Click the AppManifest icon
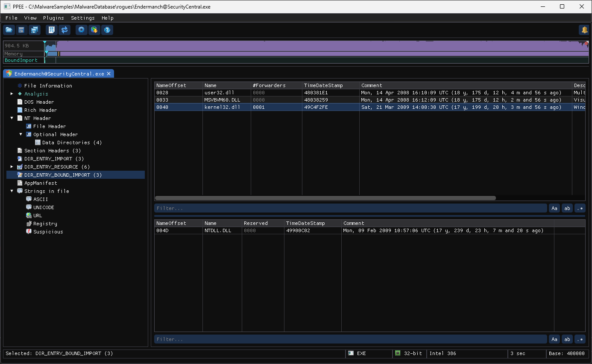Image resolution: width=592 pixels, height=364 pixels. tap(20, 183)
